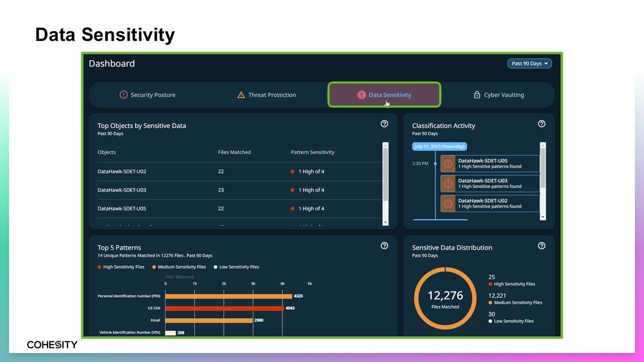This screenshot has width=644, height=362.
Task: Open DataHawk-SDET-U05 classification activity card
Action: point(490,163)
